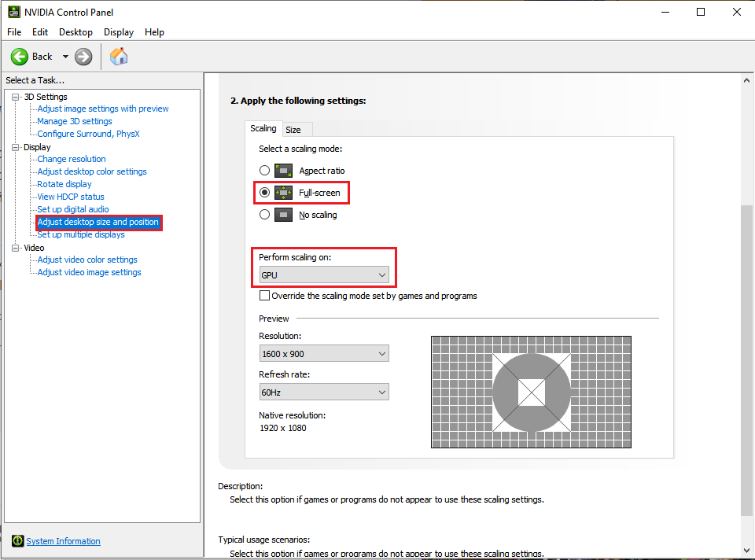Click the Display category label in tree
The image size is (755, 560).
(37, 147)
